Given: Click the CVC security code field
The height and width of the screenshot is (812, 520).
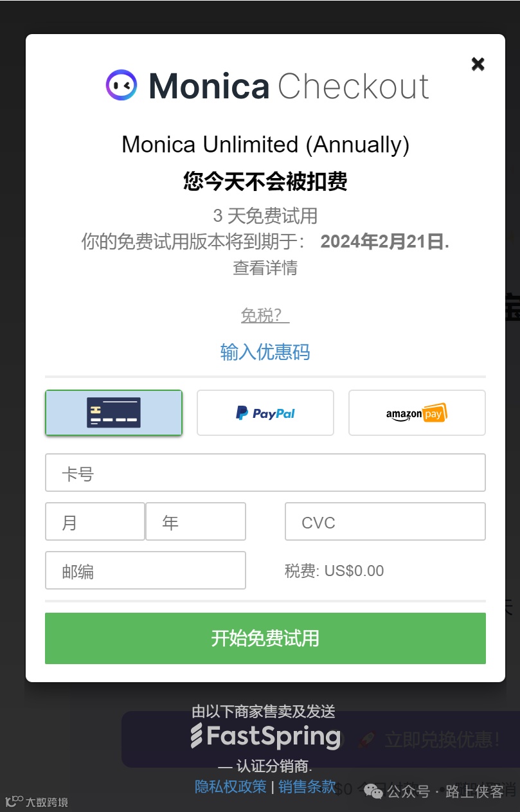Looking at the screenshot, I should coord(385,521).
